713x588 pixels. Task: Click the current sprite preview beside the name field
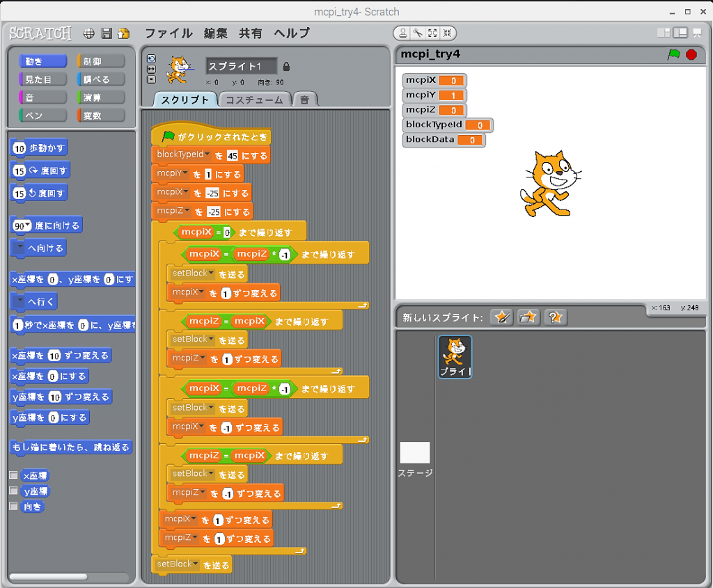(179, 70)
